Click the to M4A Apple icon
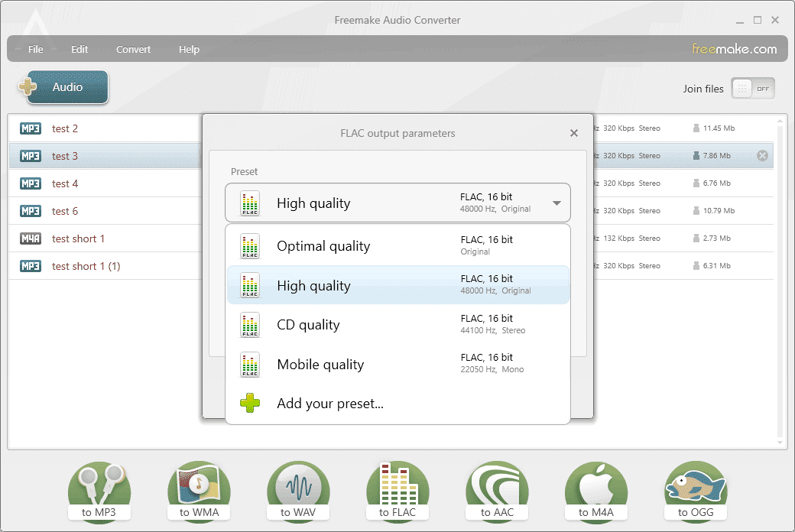Image resolution: width=795 pixels, height=532 pixels. point(596,491)
